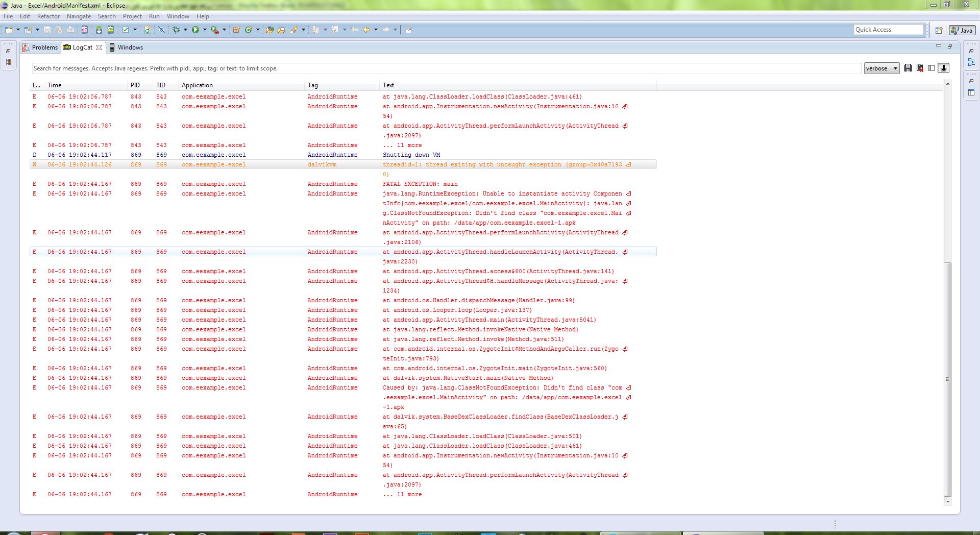The image size is (980, 535).
Task: Click the New Android project wizard icon
Action: click(x=28, y=30)
